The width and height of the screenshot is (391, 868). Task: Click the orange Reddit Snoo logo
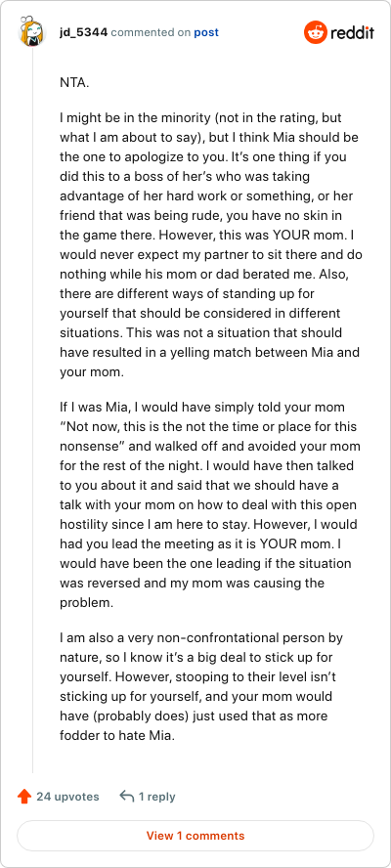[x=316, y=32]
